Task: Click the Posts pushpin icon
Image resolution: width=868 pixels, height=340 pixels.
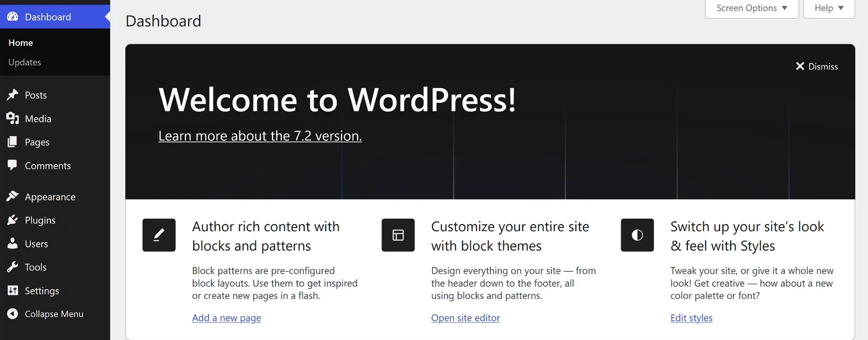Action: coord(13,95)
